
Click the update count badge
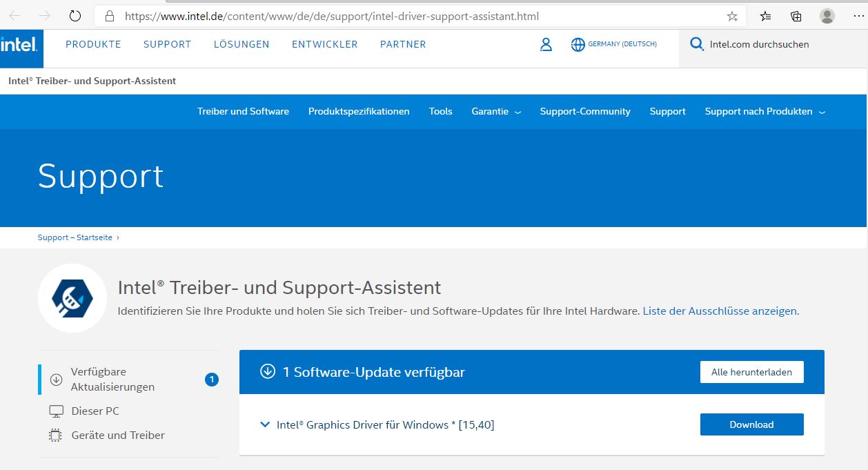212,380
